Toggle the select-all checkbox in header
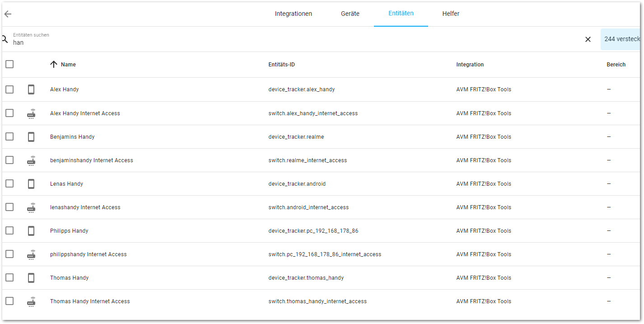The width and height of the screenshot is (644, 324). point(9,64)
